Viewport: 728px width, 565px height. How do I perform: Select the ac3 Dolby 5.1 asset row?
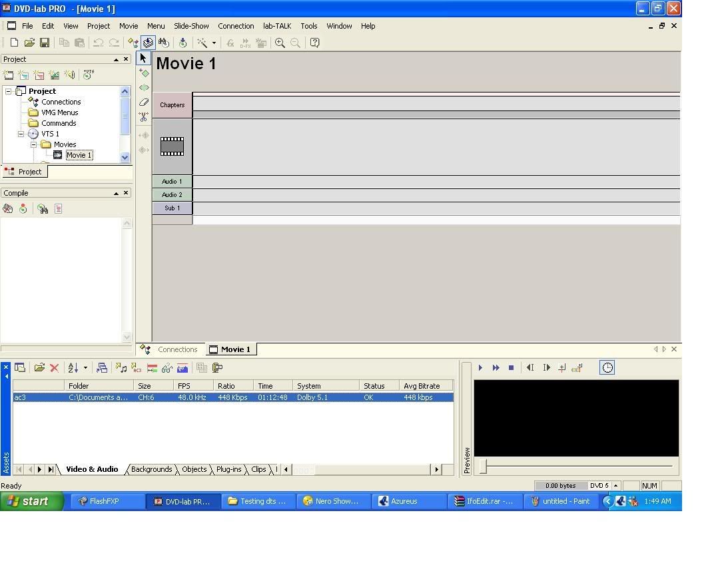point(233,397)
